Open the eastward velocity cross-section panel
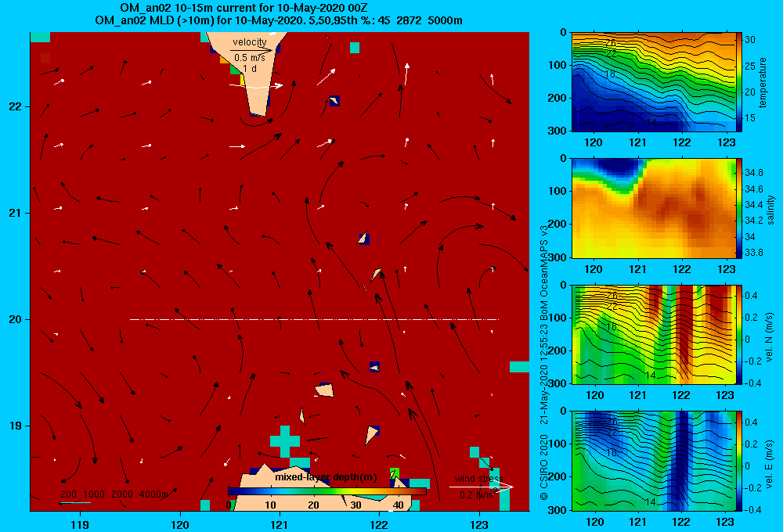Viewport: 783px width, 532px height. (x=654, y=461)
